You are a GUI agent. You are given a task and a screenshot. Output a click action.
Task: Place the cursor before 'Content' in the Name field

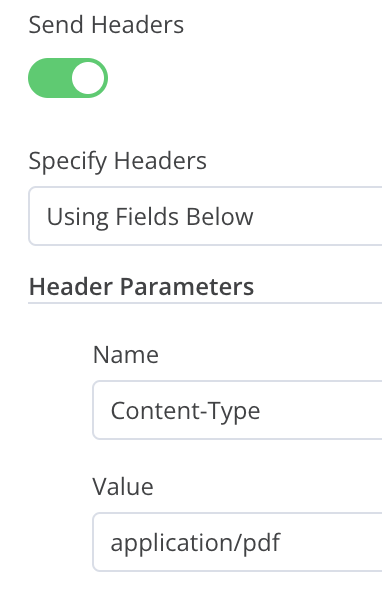pyautogui.click(x=110, y=411)
